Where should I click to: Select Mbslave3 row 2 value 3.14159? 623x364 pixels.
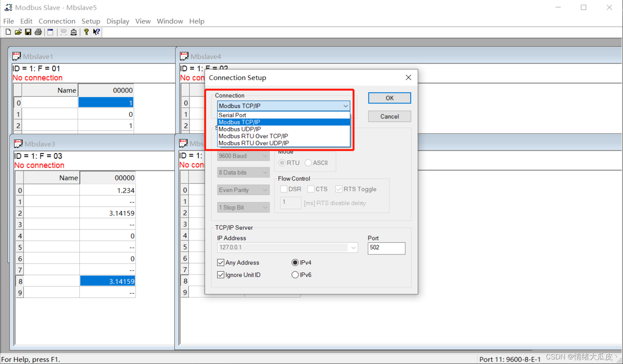click(108, 213)
